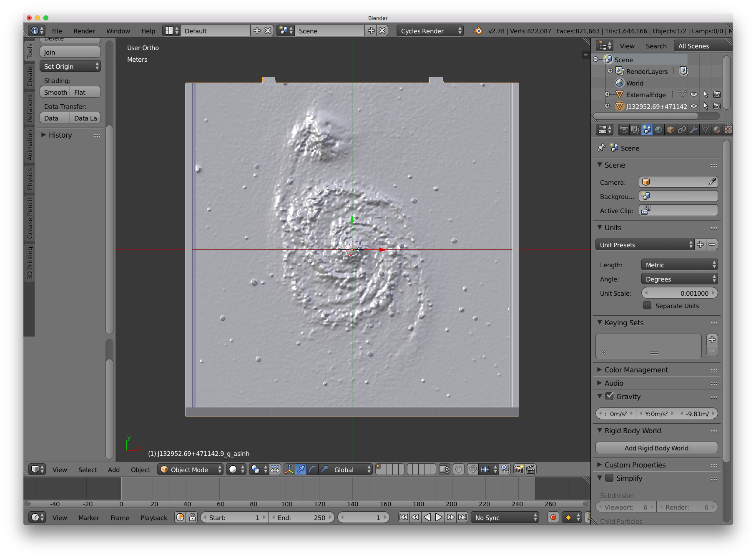Open Material properties via the sphere icon
This screenshot has height=558, width=756.
click(x=717, y=130)
